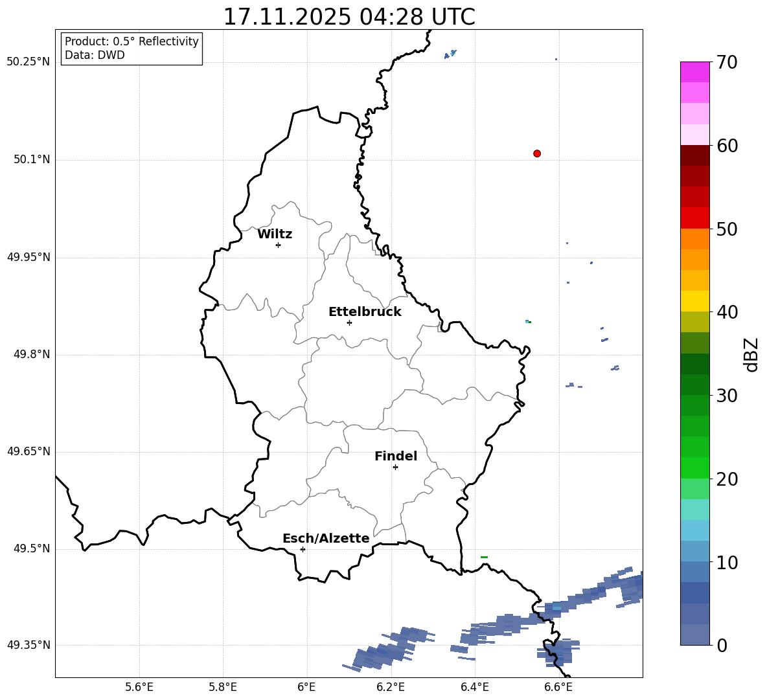Click the 6.6°E longitude label

(558, 687)
